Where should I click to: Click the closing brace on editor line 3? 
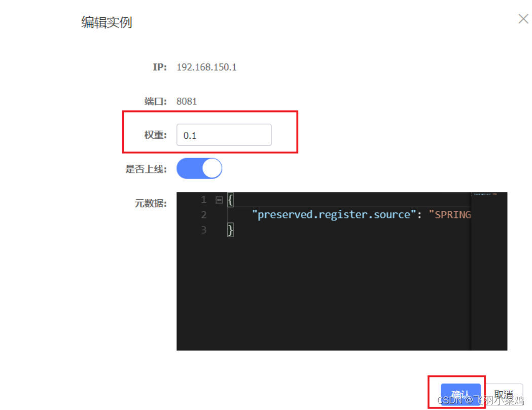tap(230, 230)
